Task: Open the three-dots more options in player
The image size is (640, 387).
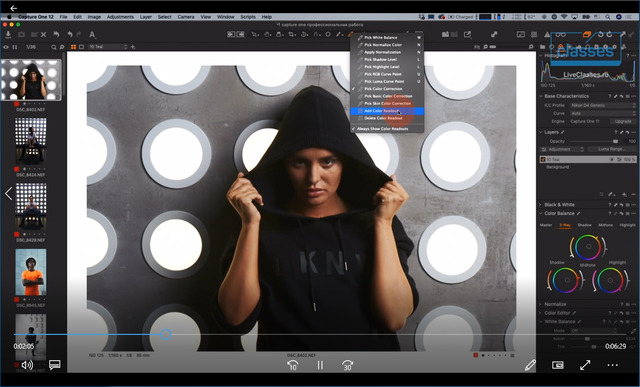Action: tap(613, 365)
